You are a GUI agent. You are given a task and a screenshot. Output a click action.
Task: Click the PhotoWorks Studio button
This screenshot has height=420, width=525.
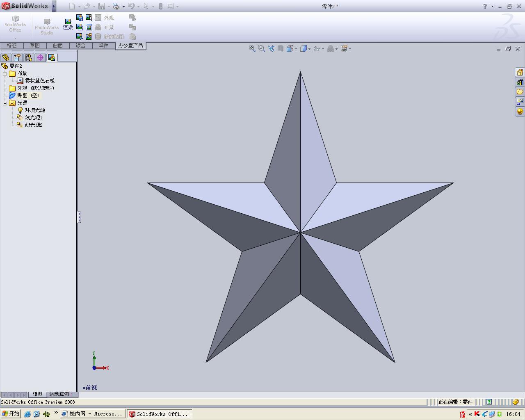coord(47,27)
